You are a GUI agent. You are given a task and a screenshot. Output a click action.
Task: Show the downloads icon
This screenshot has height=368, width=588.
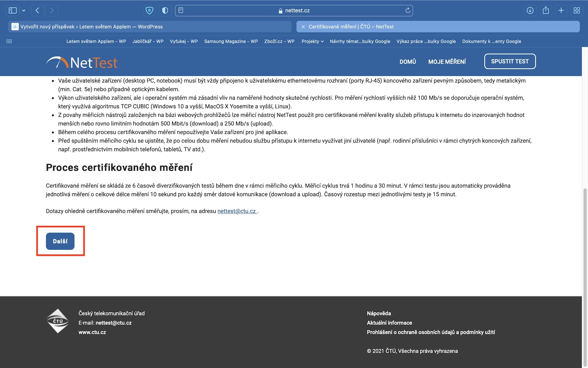pos(530,11)
